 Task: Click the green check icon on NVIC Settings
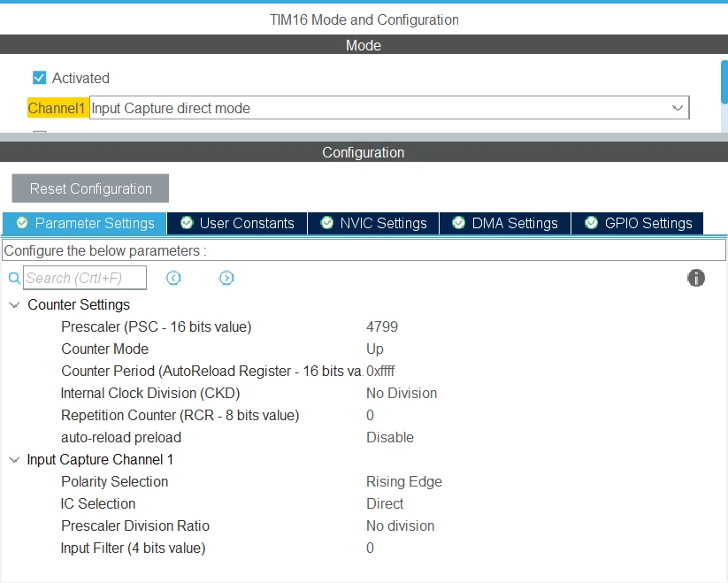(327, 223)
